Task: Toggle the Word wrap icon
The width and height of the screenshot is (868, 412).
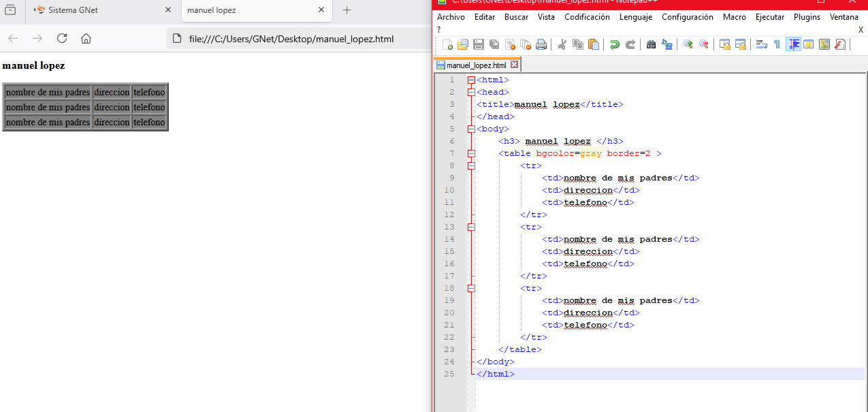Action: tap(762, 44)
